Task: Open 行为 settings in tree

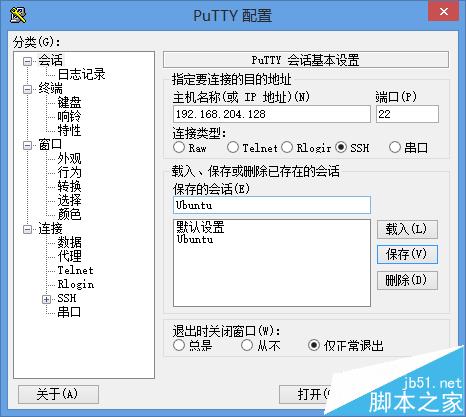Action: (69, 172)
